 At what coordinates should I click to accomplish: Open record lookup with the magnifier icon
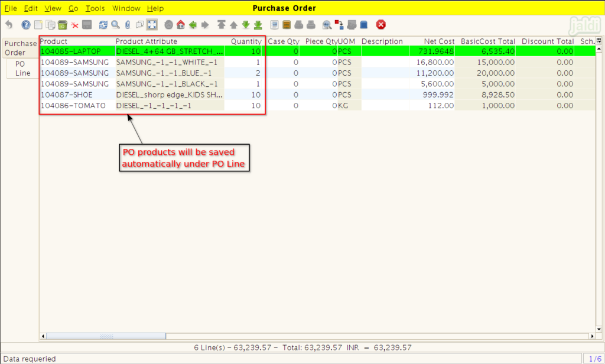[115, 25]
